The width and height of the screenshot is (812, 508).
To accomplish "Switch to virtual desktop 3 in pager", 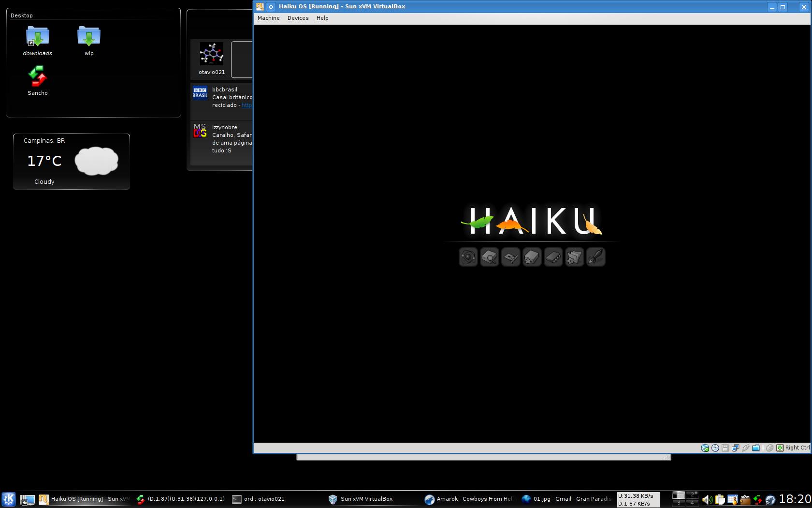I will (679, 503).
